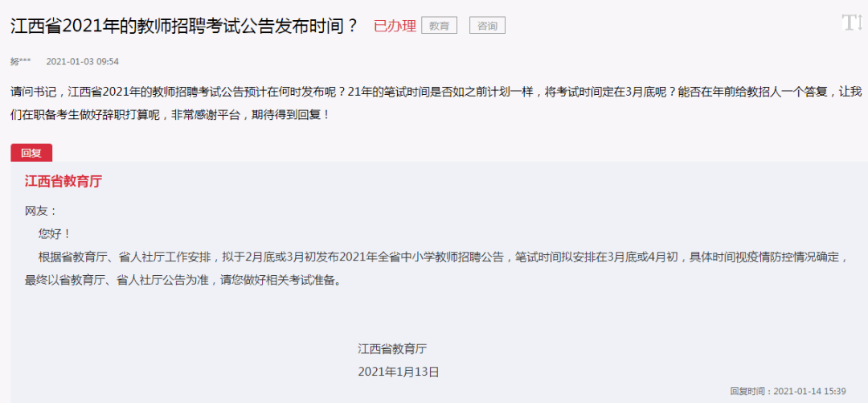The height and width of the screenshot is (403, 868).
Task: Click the question title about 教师招聘考试公告
Action: pyautogui.click(x=185, y=26)
